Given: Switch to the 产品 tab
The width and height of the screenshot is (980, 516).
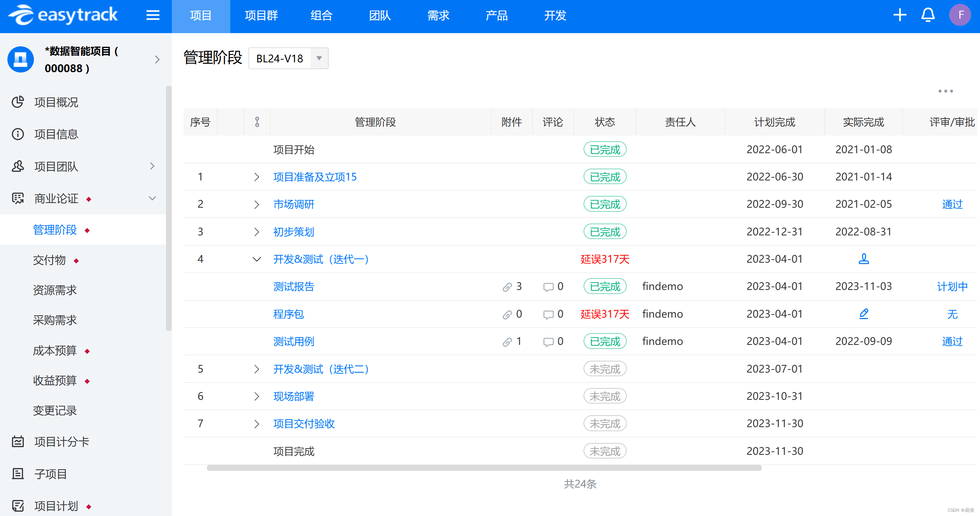Looking at the screenshot, I should click(x=497, y=16).
